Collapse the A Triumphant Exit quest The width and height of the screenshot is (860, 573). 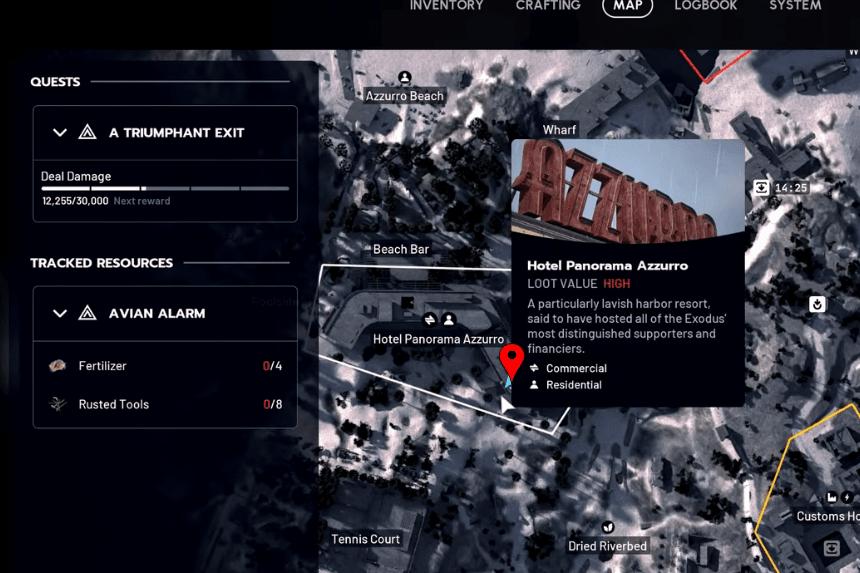(59, 132)
